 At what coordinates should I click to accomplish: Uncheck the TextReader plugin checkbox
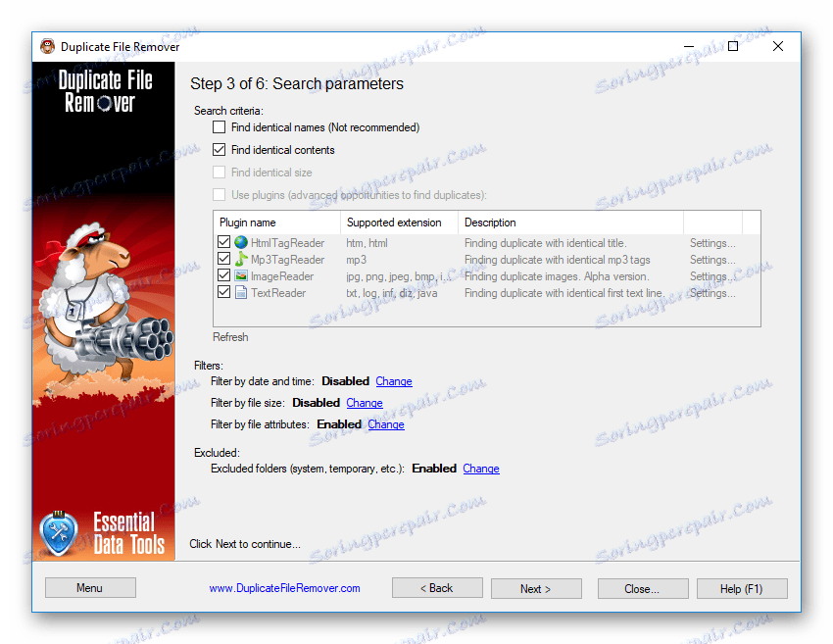click(223, 292)
